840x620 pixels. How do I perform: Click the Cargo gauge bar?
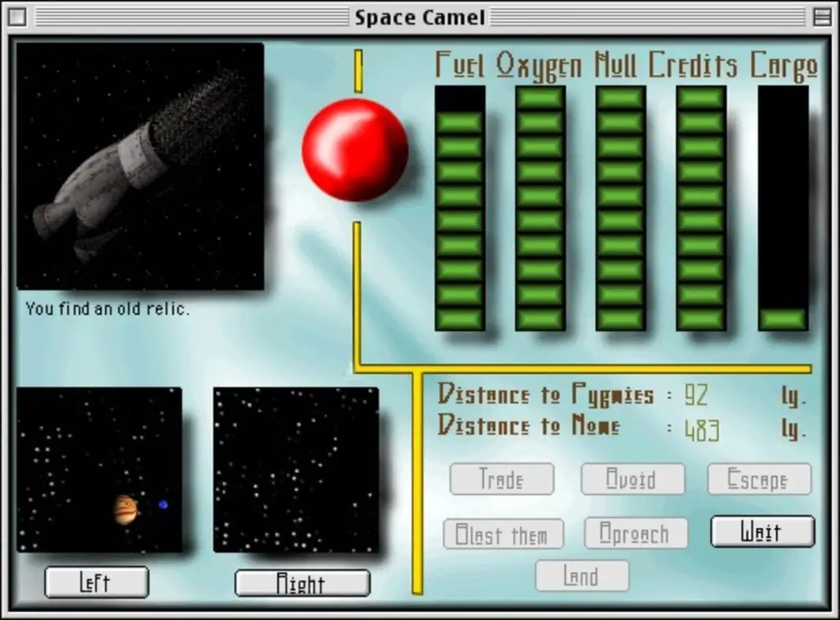[783, 209]
